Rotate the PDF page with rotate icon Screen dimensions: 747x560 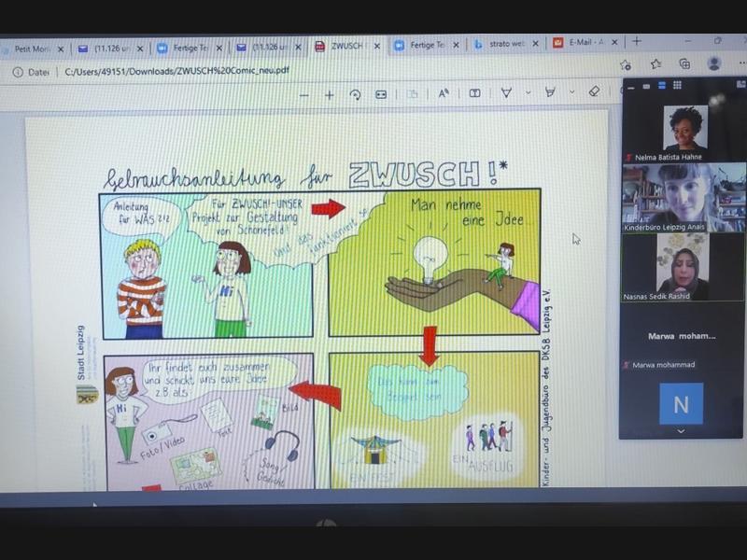355,94
